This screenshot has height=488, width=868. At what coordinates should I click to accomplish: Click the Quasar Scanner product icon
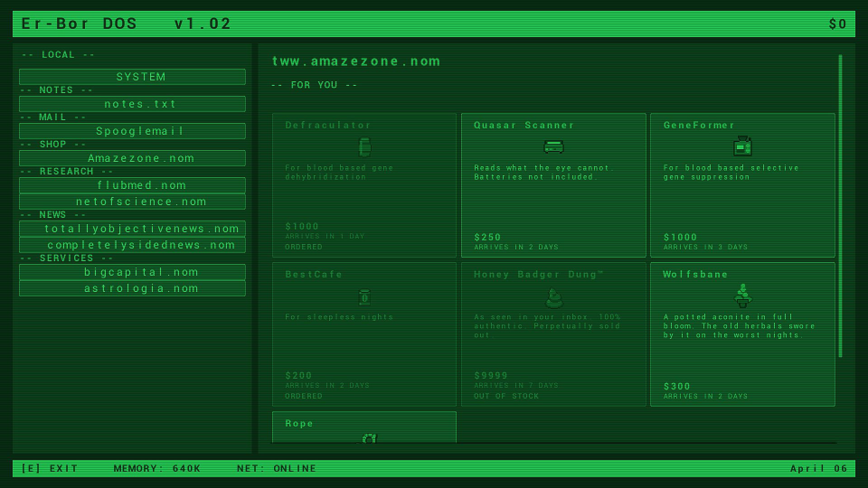[554, 147]
